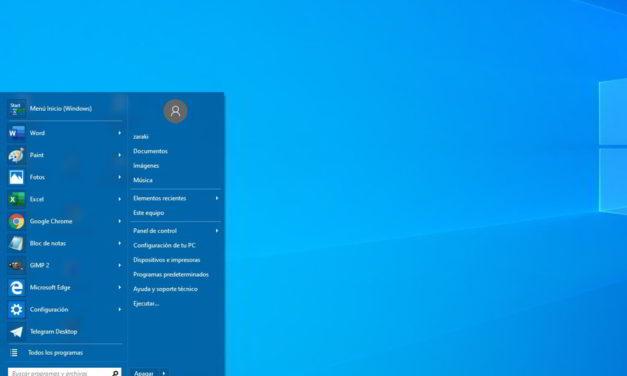627x376 pixels.
Task: Open Documentos
Action: (150, 151)
